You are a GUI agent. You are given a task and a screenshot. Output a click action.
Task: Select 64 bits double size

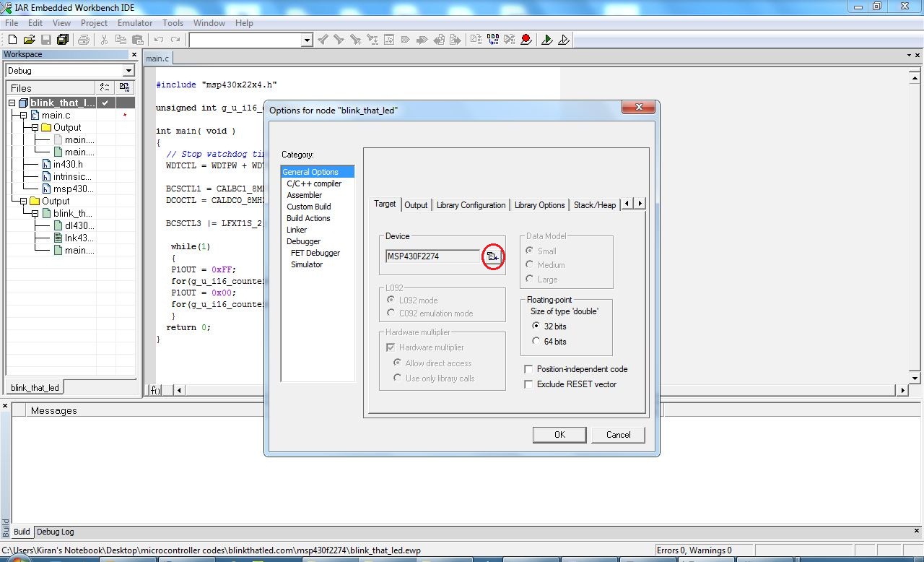(x=536, y=341)
